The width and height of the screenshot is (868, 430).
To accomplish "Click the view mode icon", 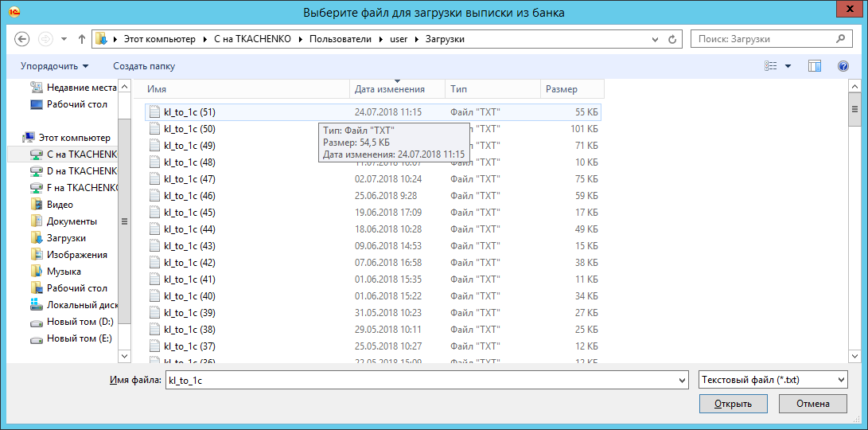I will click(x=770, y=66).
